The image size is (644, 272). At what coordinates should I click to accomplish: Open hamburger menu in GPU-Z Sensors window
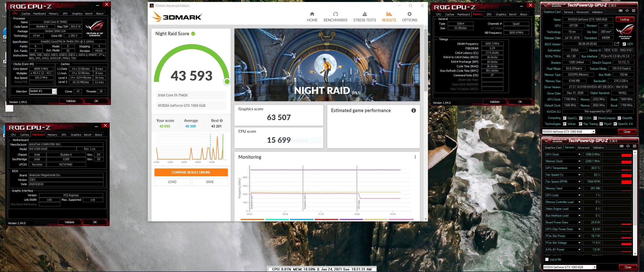pyautogui.click(x=634, y=146)
